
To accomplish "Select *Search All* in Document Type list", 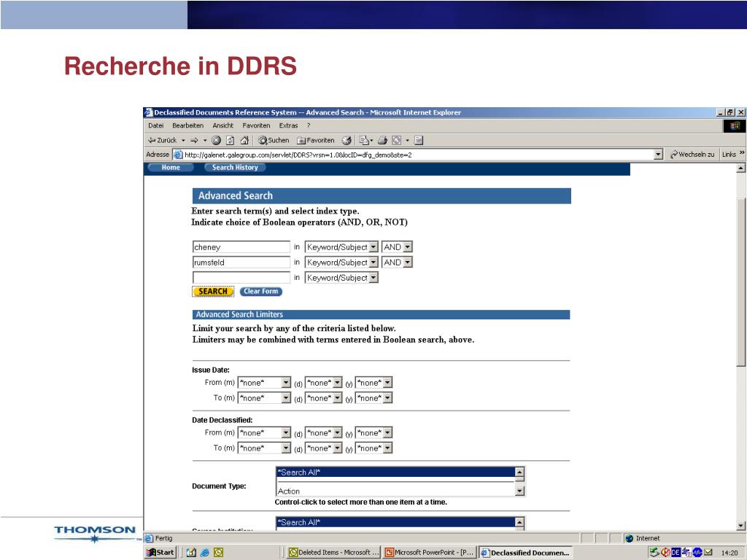I will tap(395, 472).
